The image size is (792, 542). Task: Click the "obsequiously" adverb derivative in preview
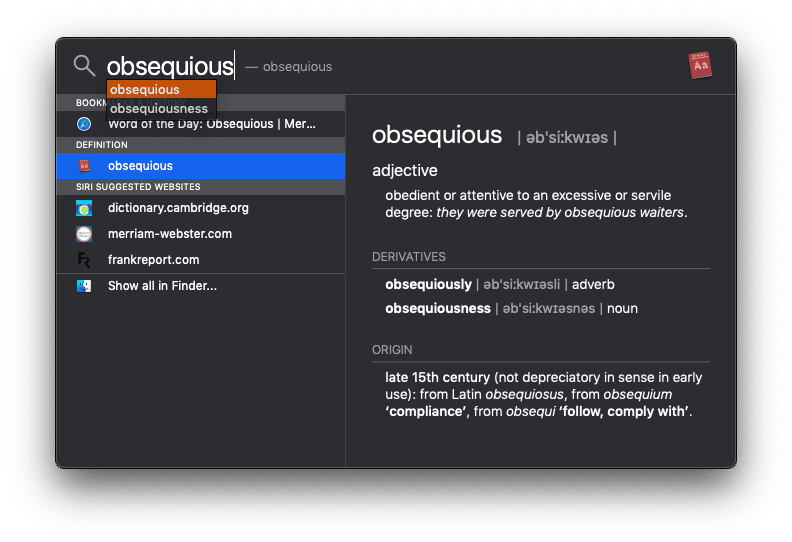pyautogui.click(x=428, y=285)
